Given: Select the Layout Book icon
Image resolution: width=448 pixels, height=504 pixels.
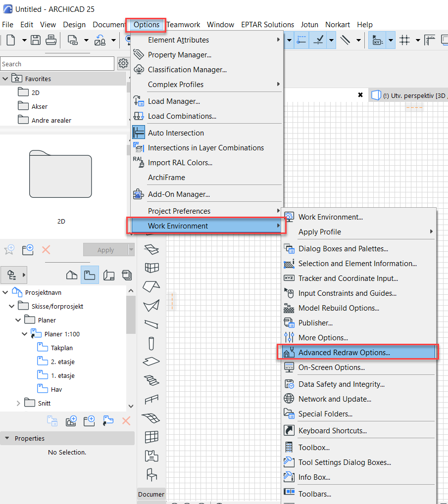Looking at the screenshot, I should click(x=109, y=275).
